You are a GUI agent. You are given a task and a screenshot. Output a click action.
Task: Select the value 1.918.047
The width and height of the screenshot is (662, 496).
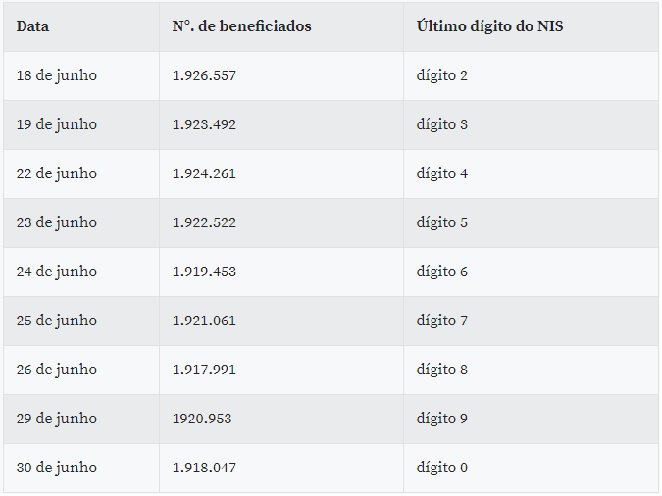[x=204, y=467]
